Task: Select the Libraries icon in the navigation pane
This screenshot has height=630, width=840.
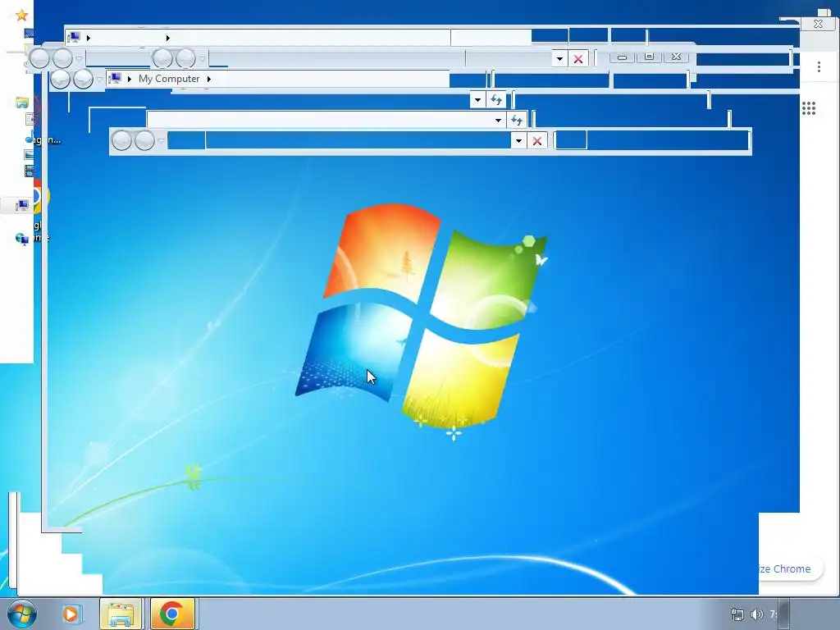Action: (x=22, y=103)
